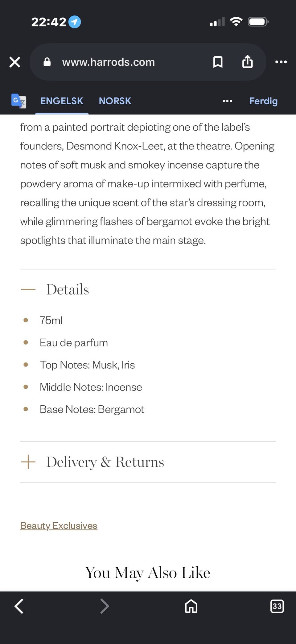Open the tab switcher showing 33 tabs
The height and width of the screenshot is (644, 296).
tap(277, 606)
